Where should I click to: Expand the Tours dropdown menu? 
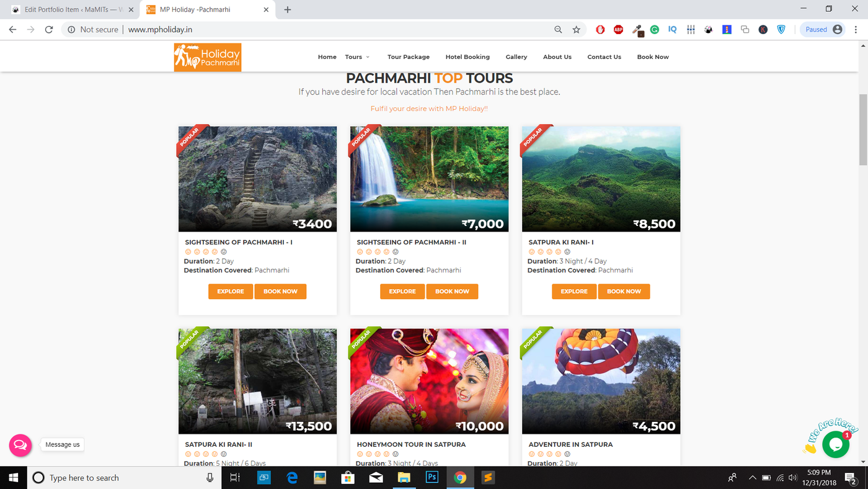[357, 57]
